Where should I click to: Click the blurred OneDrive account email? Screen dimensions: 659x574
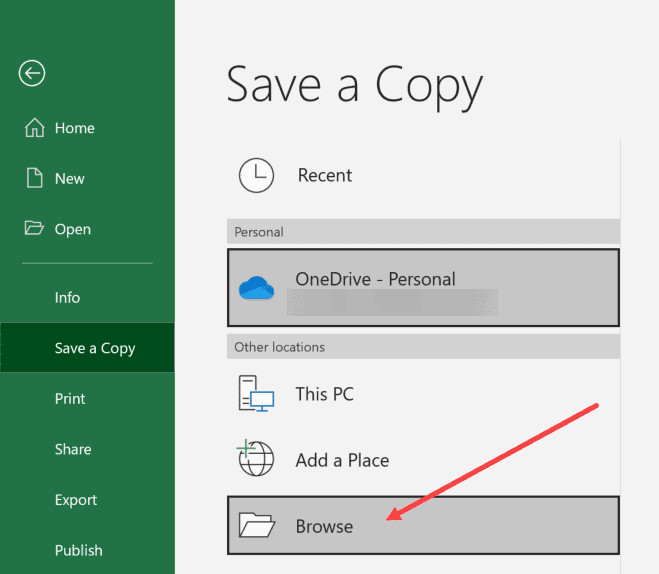point(390,303)
